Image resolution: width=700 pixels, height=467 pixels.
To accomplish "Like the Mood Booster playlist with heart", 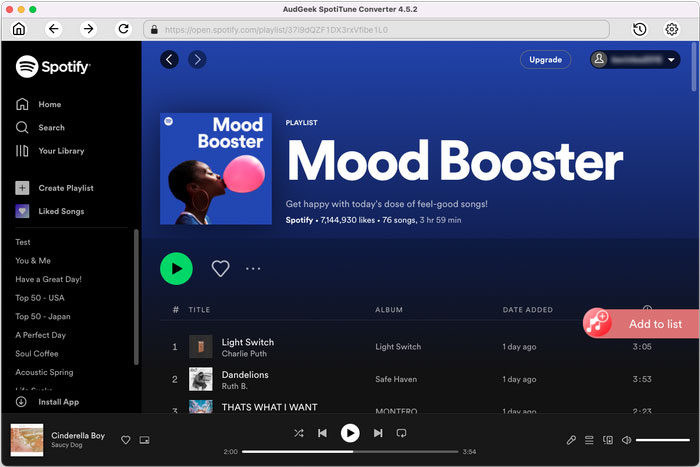I will click(221, 269).
